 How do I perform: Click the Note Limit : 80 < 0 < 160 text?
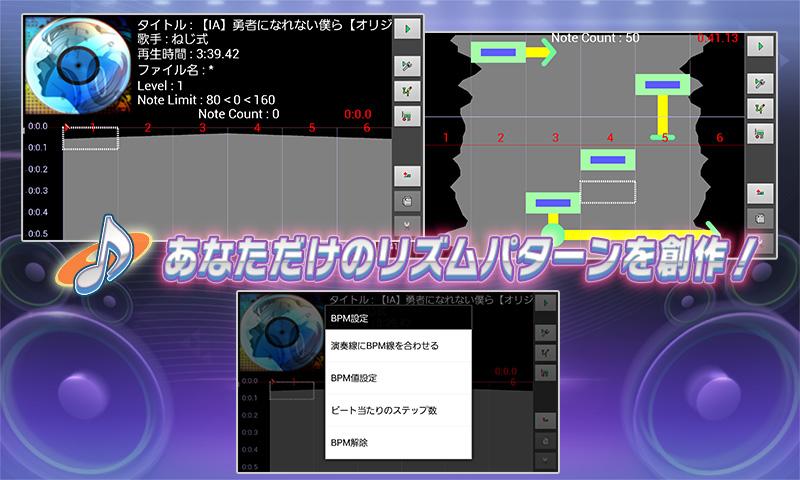tap(206, 100)
